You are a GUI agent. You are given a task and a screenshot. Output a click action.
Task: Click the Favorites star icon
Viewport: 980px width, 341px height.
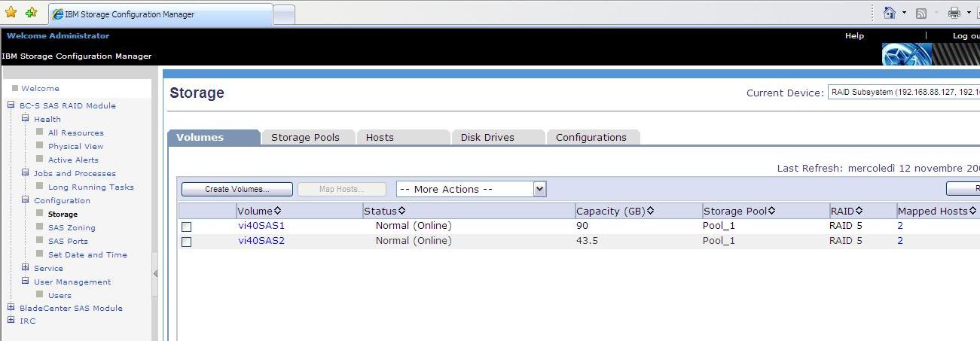pyautogui.click(x=11, y=13)
